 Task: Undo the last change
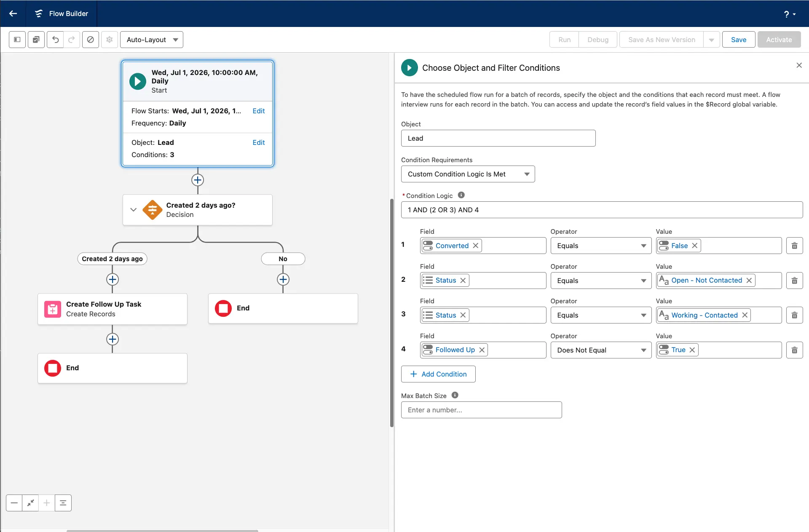(55, 40)
